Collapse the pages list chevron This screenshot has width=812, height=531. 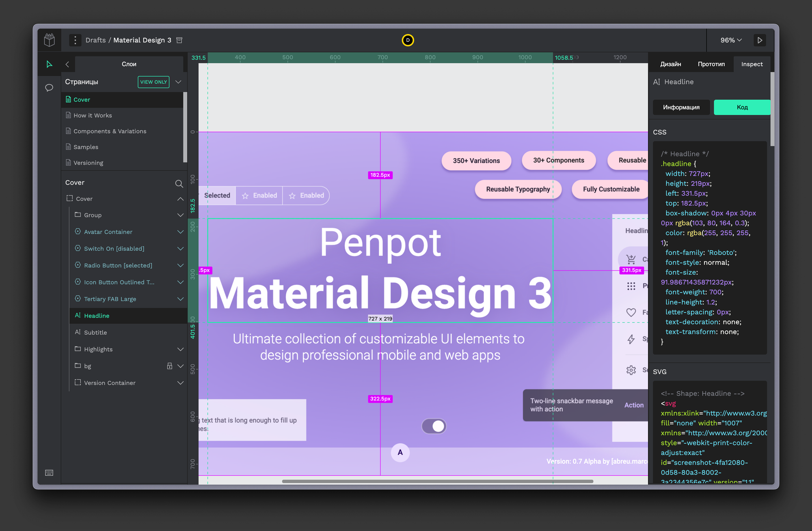(x=178, y=82)
